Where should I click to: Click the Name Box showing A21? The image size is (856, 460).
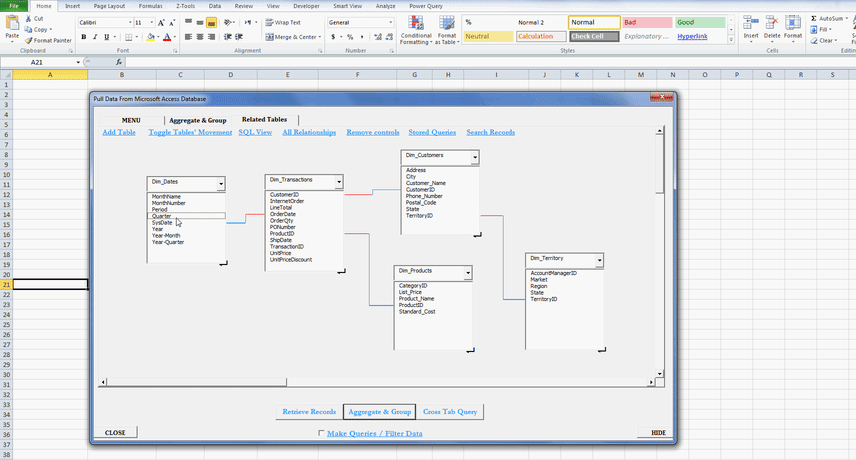click(x=37, y=62)
